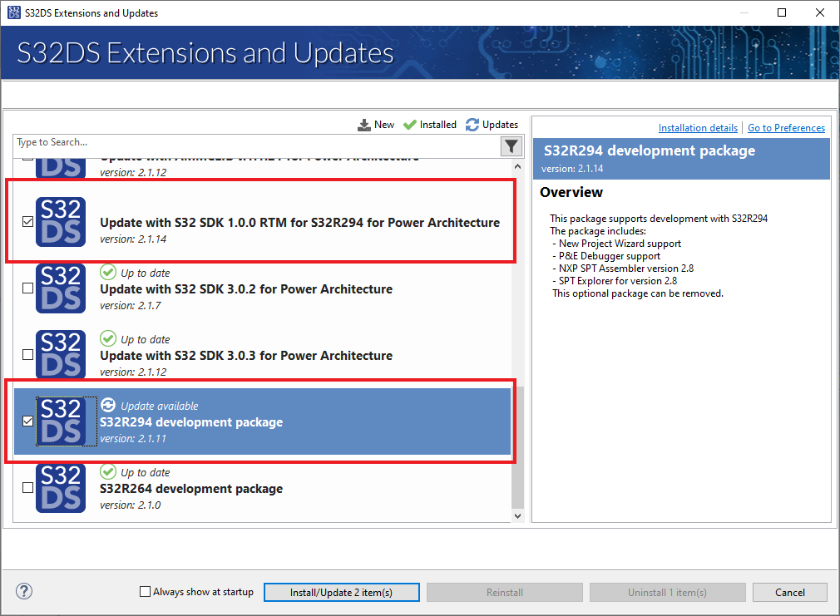
Task: Uncheck the S32R294 development package checkbox
Action: point(27,421)
